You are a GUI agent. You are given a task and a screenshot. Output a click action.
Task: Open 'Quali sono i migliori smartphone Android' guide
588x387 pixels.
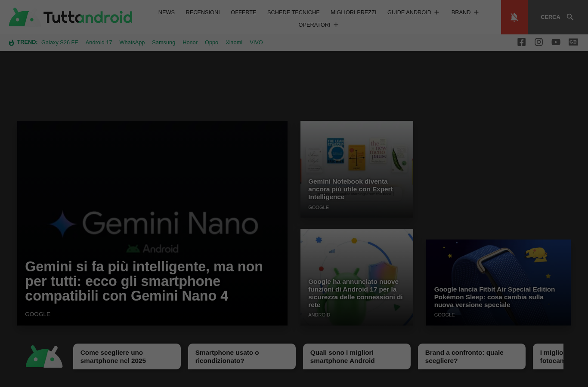357,356
